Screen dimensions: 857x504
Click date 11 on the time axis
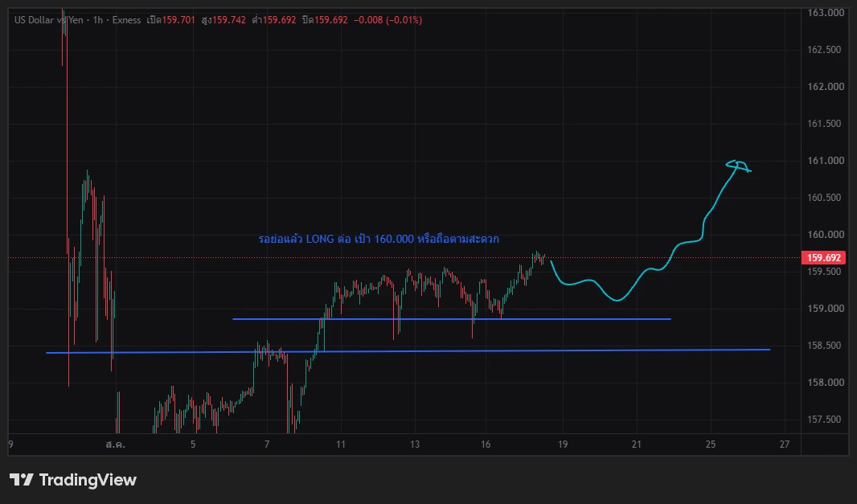(341, 445)
